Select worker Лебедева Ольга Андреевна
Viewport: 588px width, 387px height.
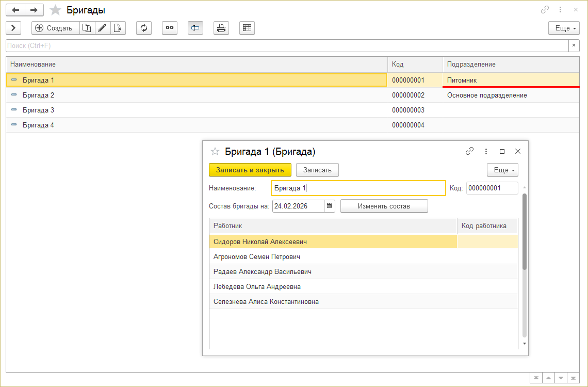pyautogui.click(x=257, y=286)
